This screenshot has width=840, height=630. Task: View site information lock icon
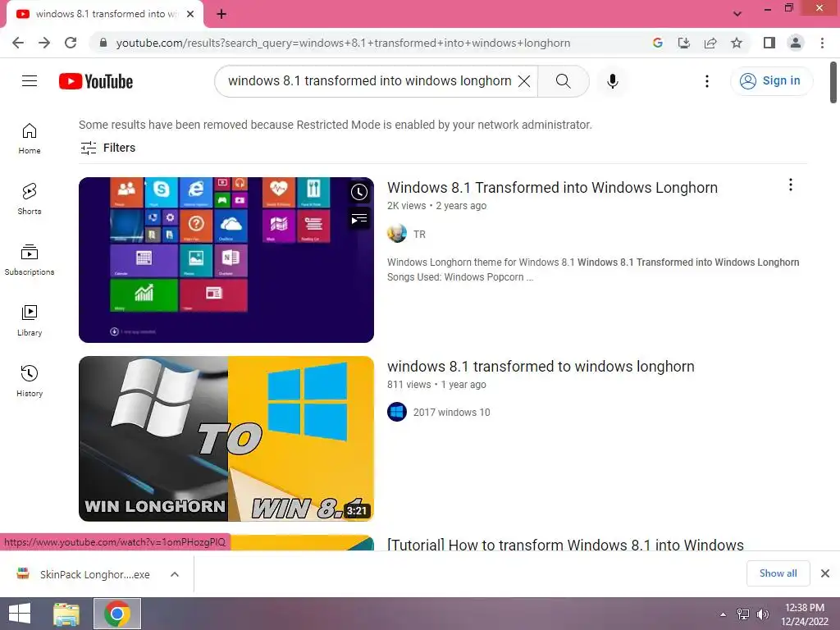pos(103,43)
